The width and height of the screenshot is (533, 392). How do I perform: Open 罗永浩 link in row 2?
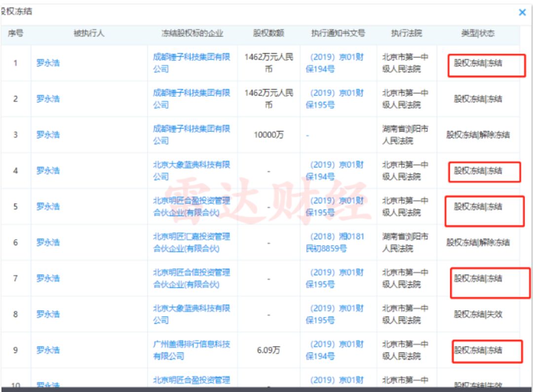pos(48,99)
